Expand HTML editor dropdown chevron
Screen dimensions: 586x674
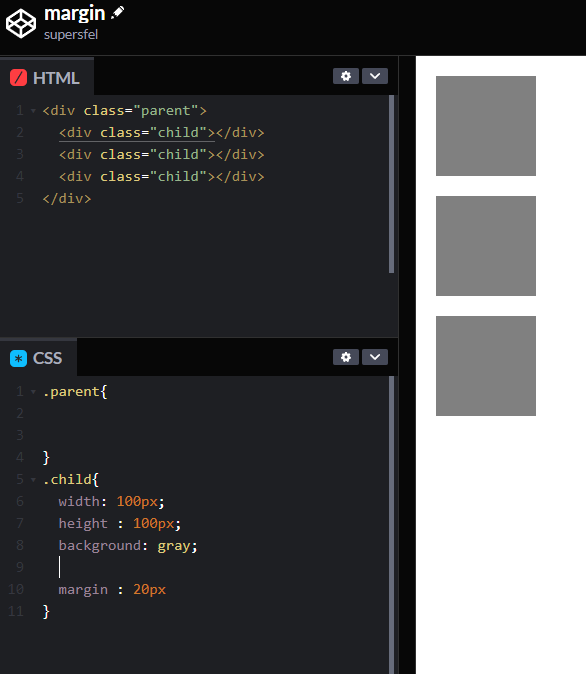tap(374, 76)
